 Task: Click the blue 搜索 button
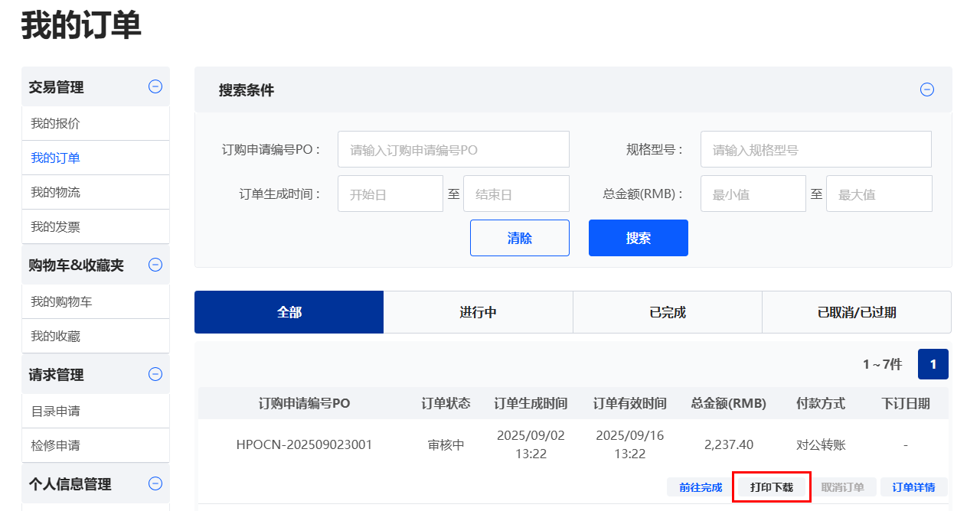638,238
